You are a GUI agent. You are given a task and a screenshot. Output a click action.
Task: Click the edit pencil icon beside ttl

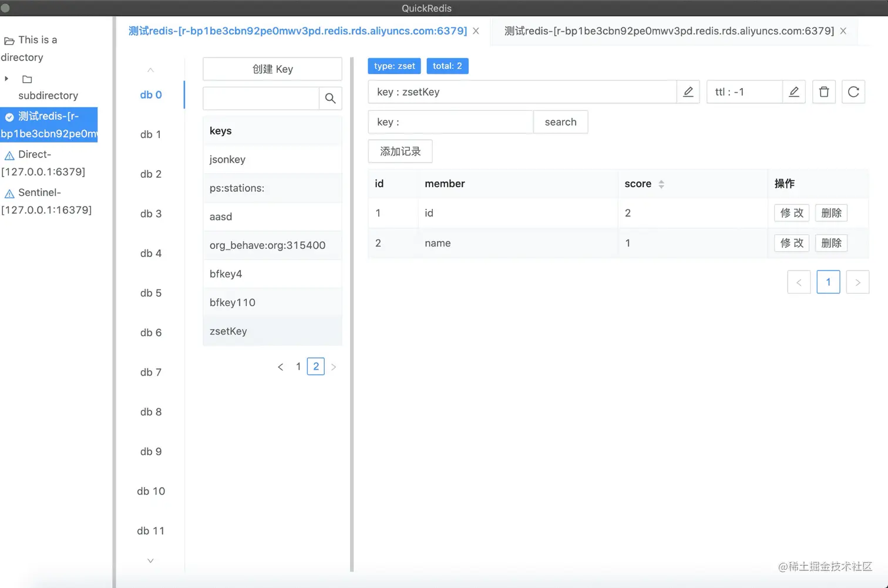coord(794,92)
